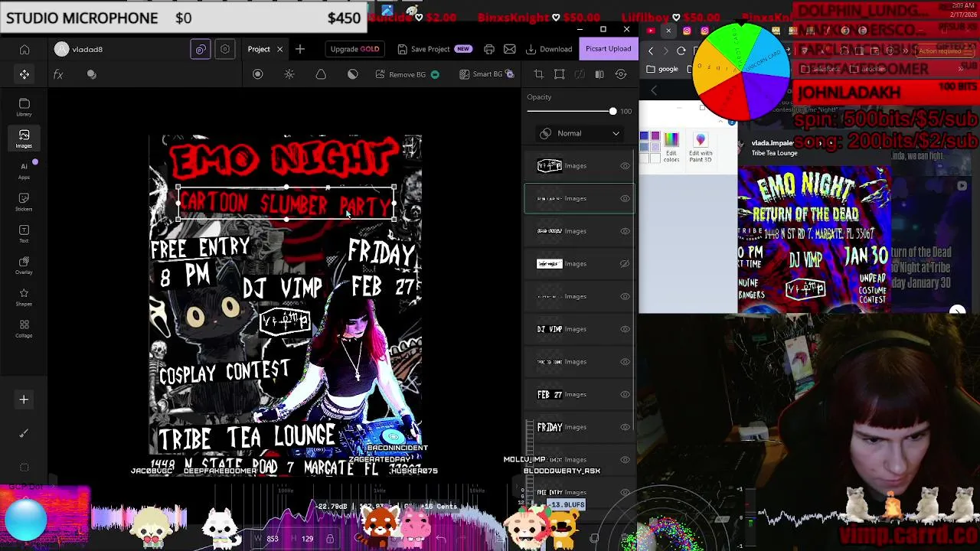
Task: Click the rotate eye icon in toolbar
Action: pos(621,74)
